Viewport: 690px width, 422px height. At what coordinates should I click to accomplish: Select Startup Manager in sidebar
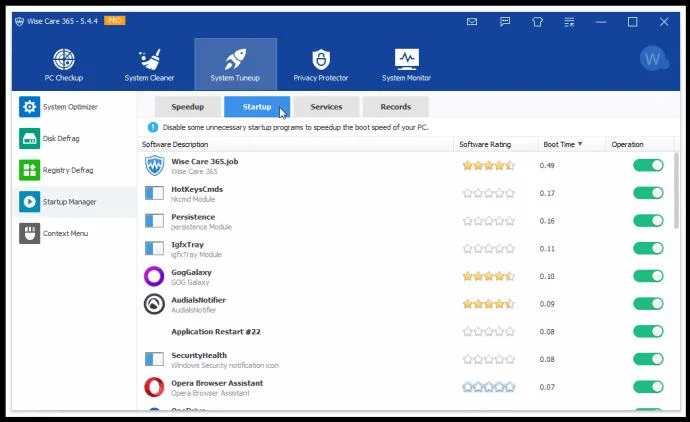click(x=74, y=202)
